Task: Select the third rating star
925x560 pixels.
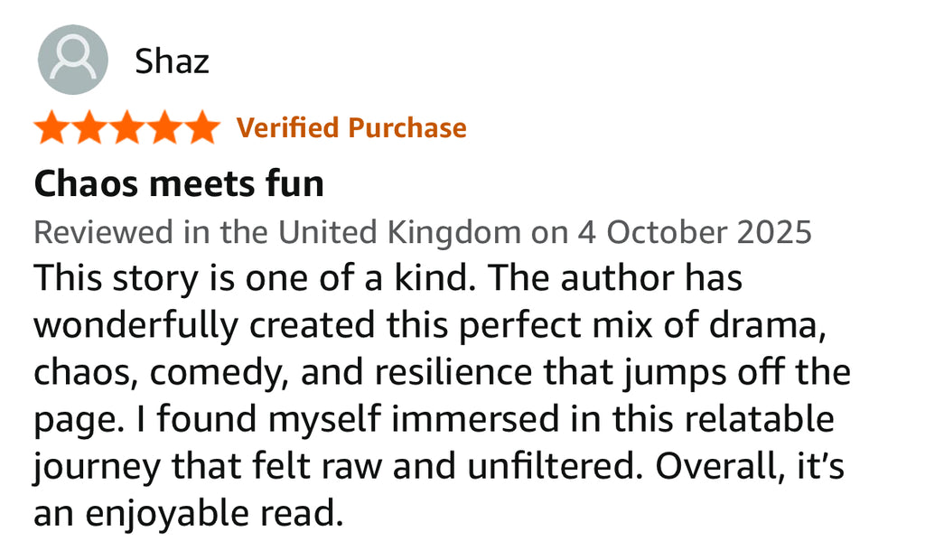Action: 127,128
